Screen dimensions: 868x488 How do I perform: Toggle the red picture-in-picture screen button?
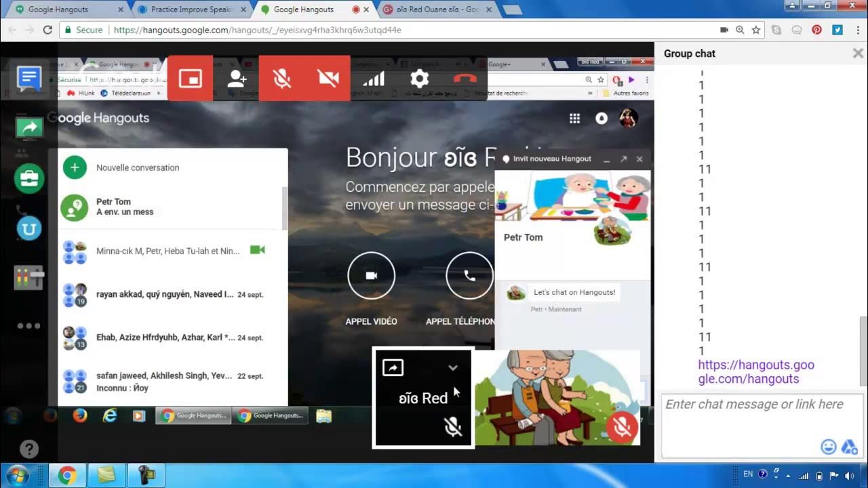coord(190,78)
